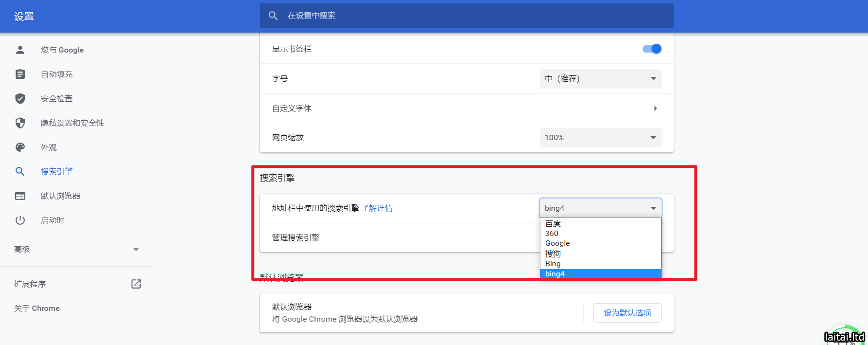Click the person icon beside 您与 Google
868x345 pixels.
[x=20, y=50]
